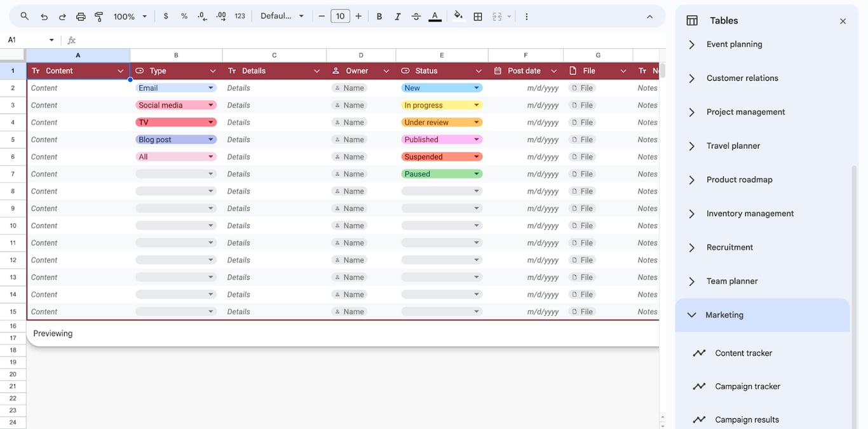Click the search magnifier icon in toolbar
Screen dimensions: 868x429
24,17
